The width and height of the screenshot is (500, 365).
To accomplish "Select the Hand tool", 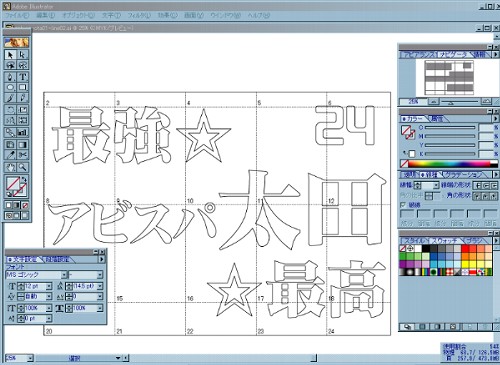I will [x=10, y=167].
